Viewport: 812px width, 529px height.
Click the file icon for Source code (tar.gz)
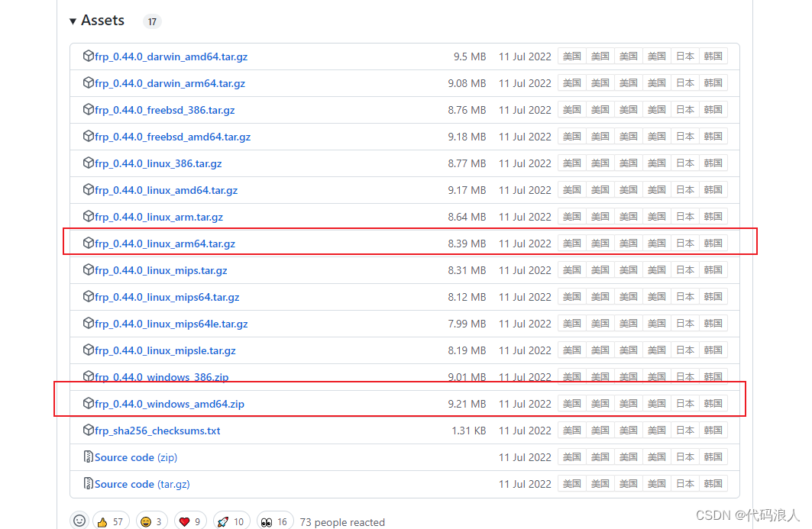point(89,483)
